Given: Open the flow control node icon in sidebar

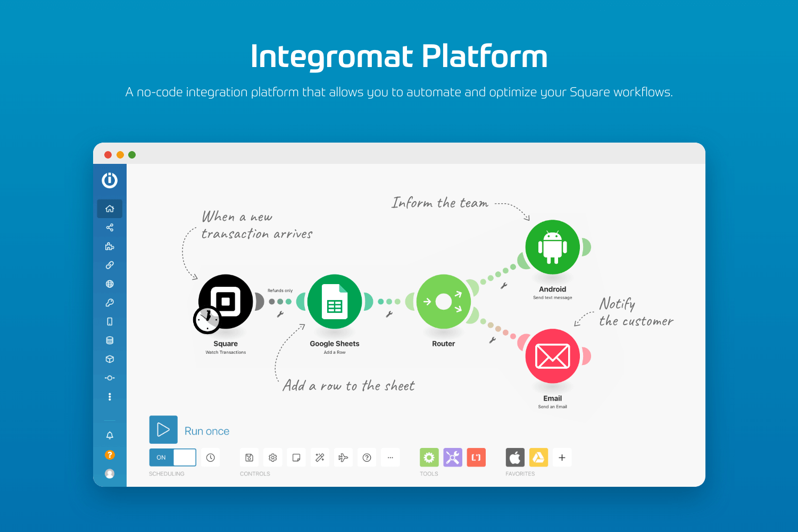Looking at the screenshot, I should (110, 378).
